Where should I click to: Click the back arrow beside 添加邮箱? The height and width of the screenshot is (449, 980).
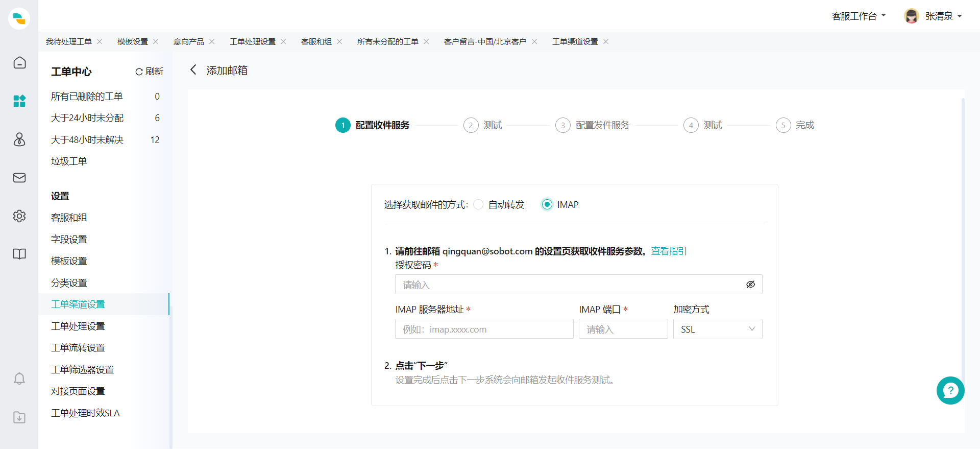193,70
